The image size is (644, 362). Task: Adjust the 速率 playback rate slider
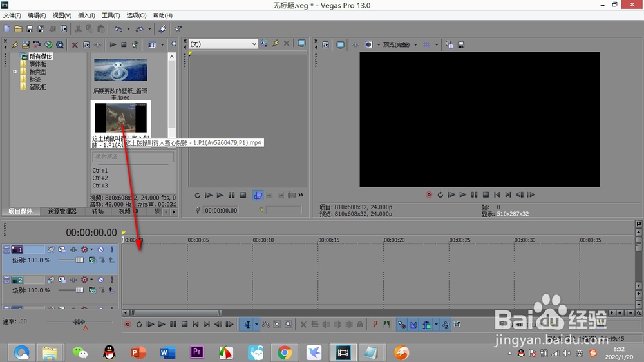coord(79,321)
